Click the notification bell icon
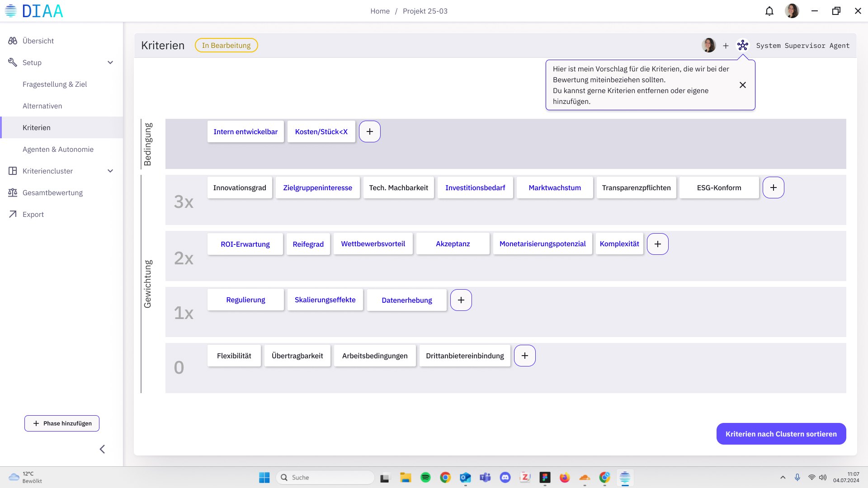This screenshot has height=488, width=868. tap(769, 11)
